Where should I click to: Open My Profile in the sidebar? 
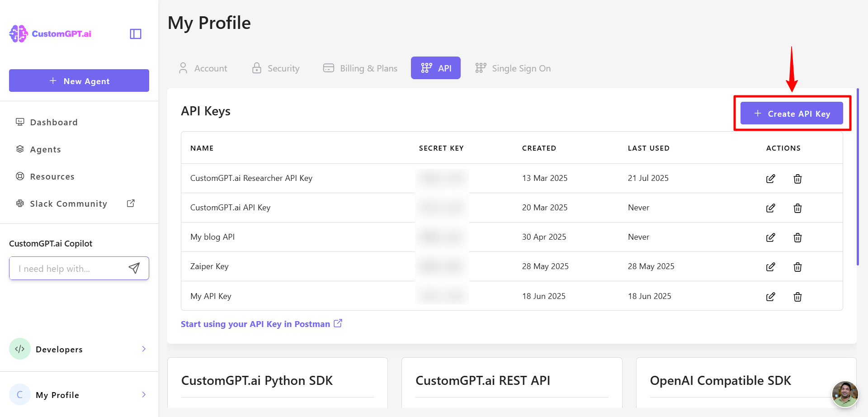tap(79, 394)
